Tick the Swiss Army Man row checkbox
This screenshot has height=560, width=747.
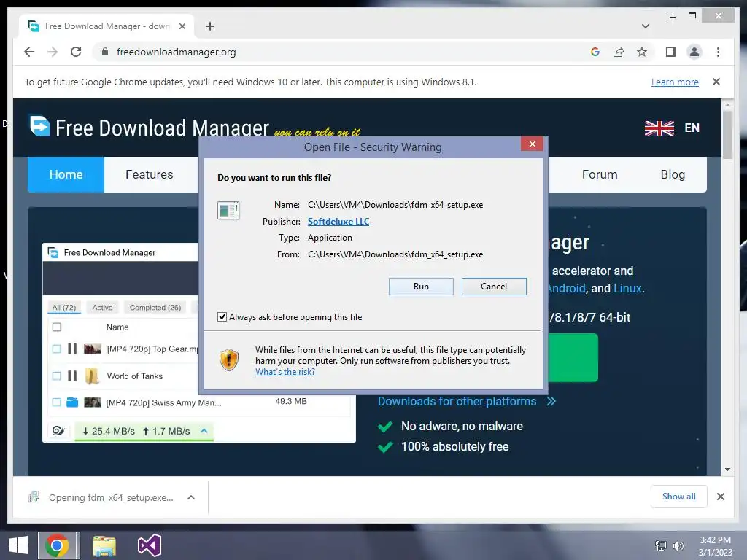click(57, 402)
